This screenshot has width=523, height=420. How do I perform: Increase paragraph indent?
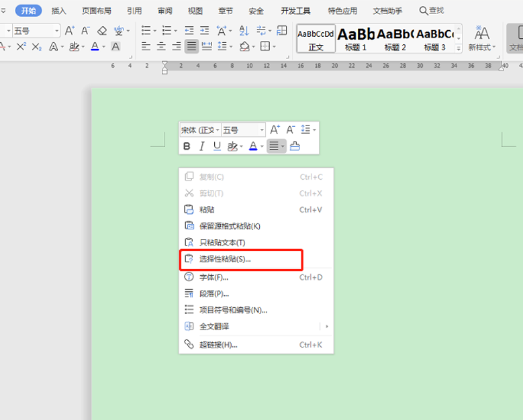pyautogui.click(x=205, y=31)
